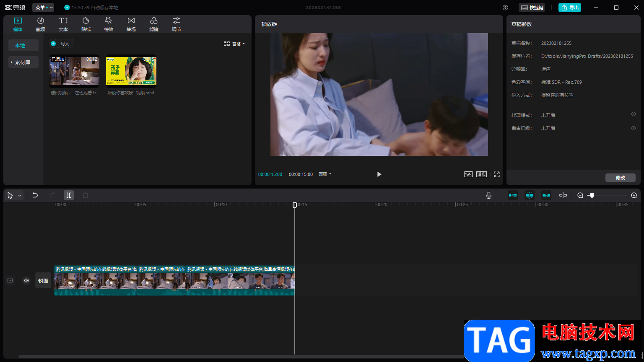The width and height of the screenshot is (644, 362).
Task: Toggle auto snapping on timeline
Action: click(x=530, y=195)
